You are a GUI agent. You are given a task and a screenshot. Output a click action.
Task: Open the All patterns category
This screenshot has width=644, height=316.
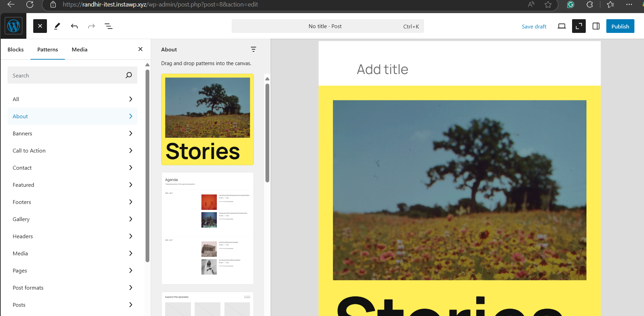72,99
